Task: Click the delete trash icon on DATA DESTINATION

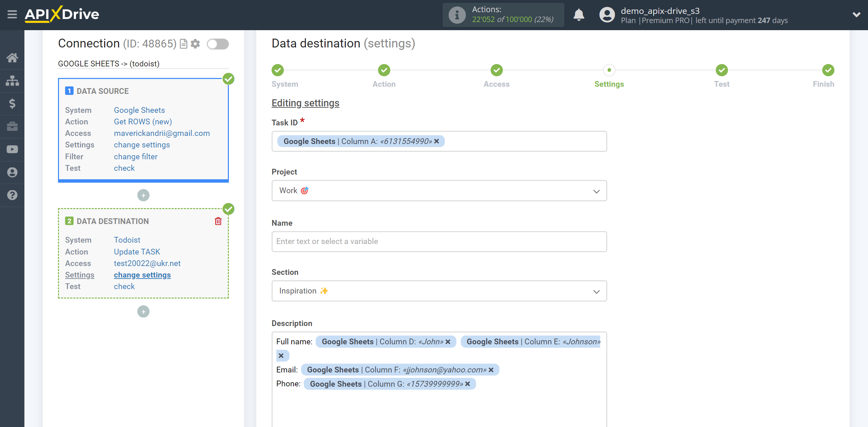Action: [x=219, y=221]
